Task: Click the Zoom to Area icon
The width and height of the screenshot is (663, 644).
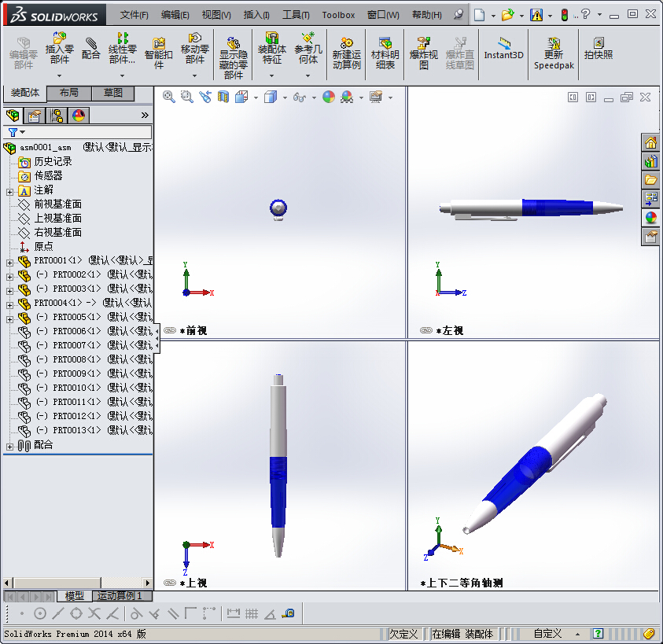Action: coord(187,97)
